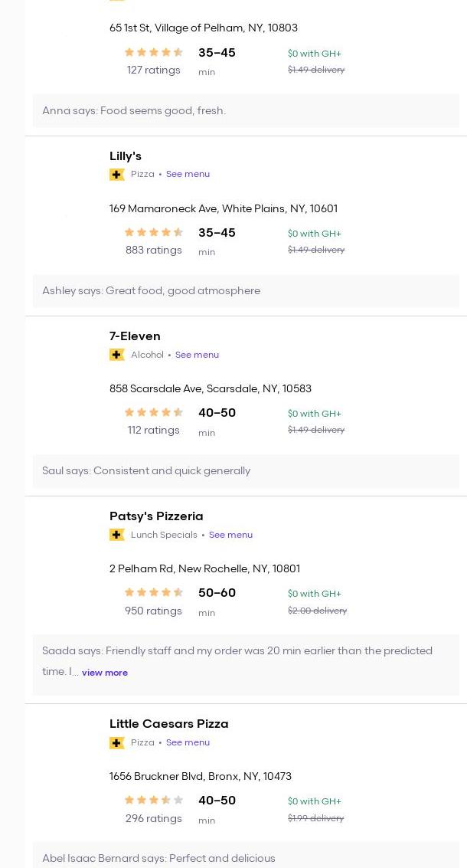This screenshot has width=467, height=868.
Task: Open See menu link for Lilly's
Action: tap(188, 174)
